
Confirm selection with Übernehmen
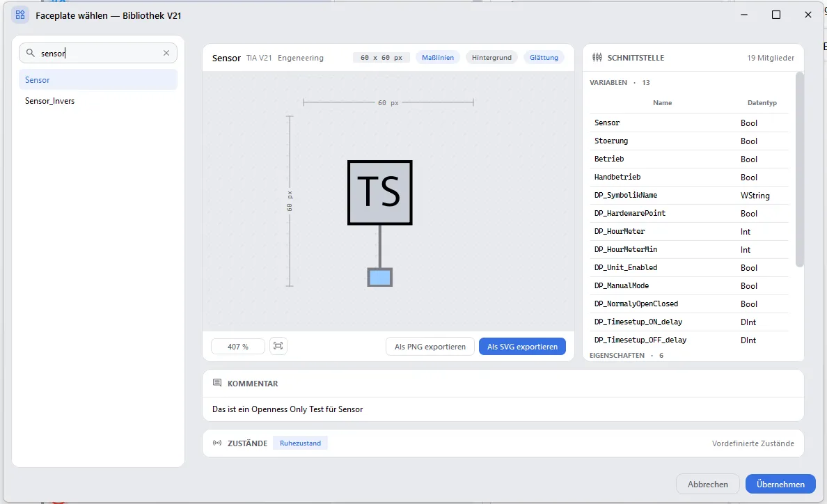(x=780, y=484)
